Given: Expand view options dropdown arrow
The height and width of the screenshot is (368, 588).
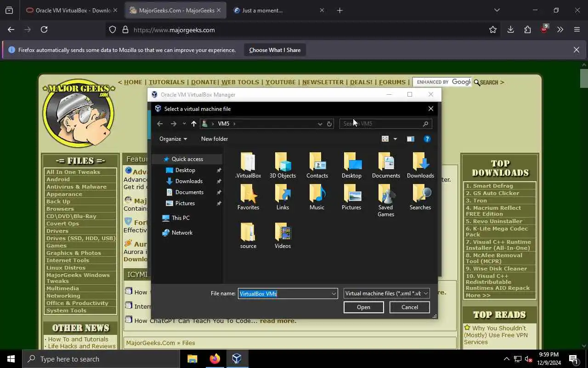Looking at the screenshot, I should [395, 139].
